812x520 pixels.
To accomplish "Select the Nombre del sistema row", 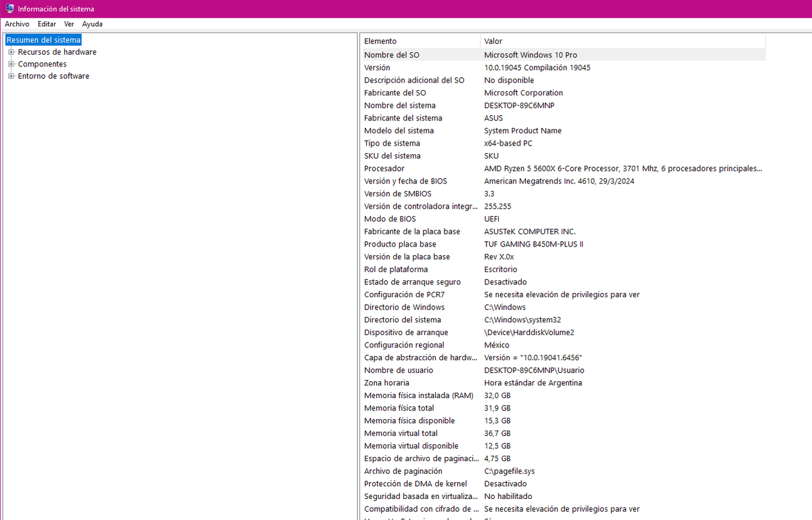I will click(563, 106).
